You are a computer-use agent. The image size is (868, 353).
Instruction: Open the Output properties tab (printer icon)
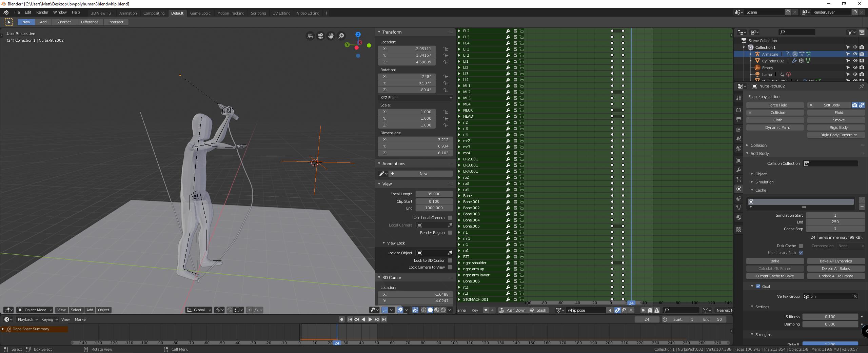[x=739, y=120]
